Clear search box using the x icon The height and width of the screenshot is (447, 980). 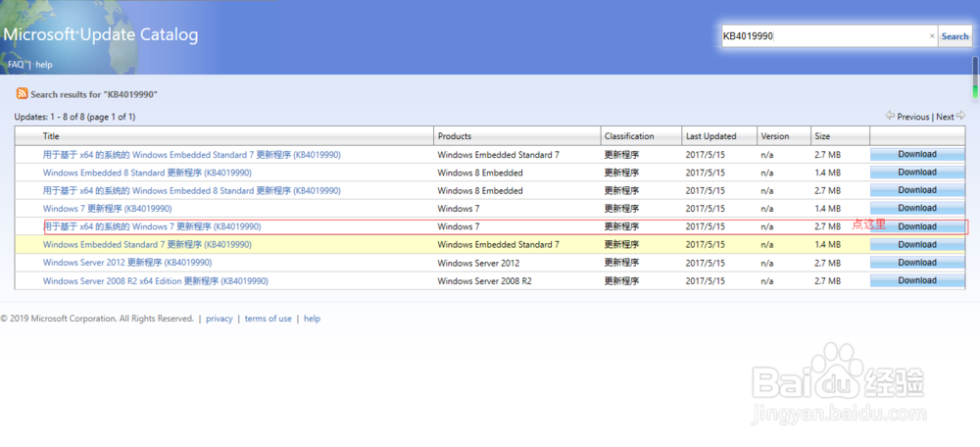(932, 36)
